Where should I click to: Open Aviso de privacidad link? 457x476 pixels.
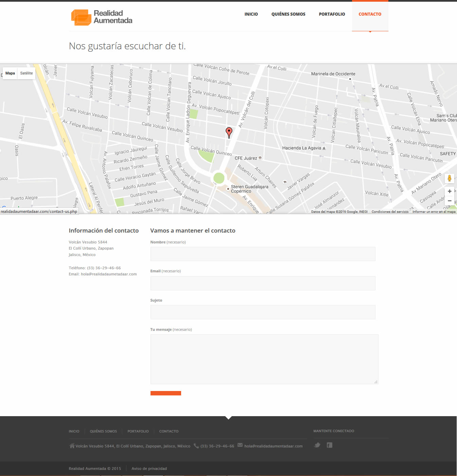tap(149, 469)
